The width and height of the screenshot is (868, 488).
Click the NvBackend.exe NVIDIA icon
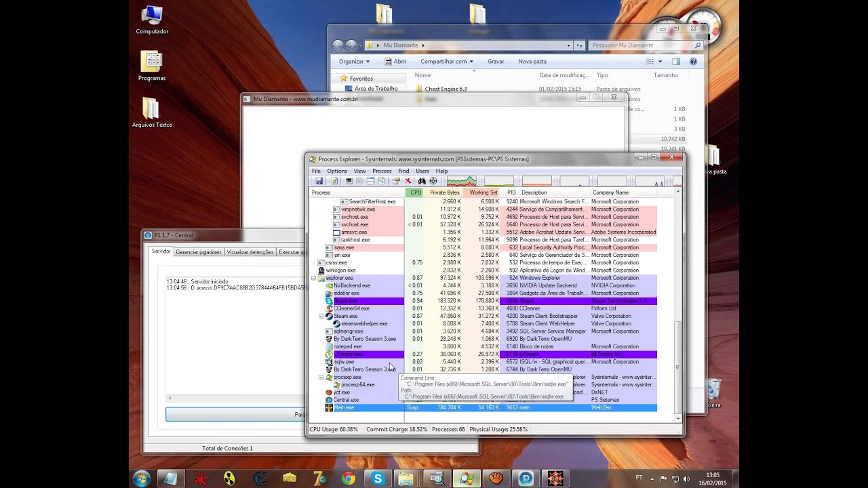pyautogui.click(x=329, y=285)
